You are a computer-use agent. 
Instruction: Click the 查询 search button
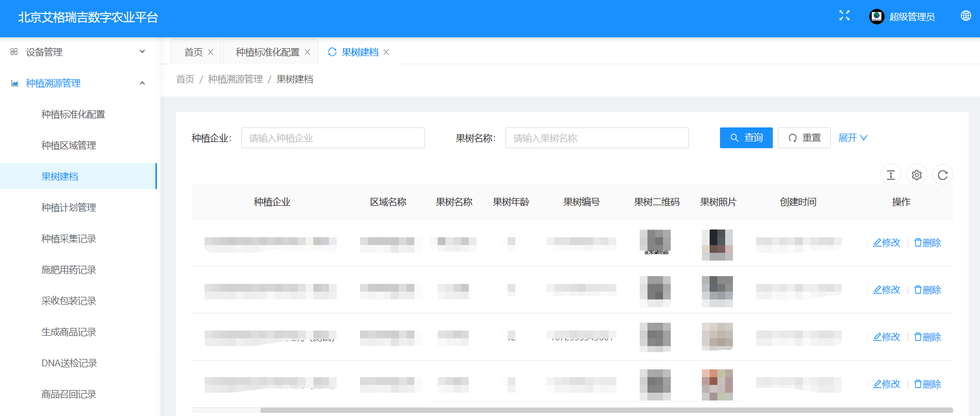click(x=746, y=138)
